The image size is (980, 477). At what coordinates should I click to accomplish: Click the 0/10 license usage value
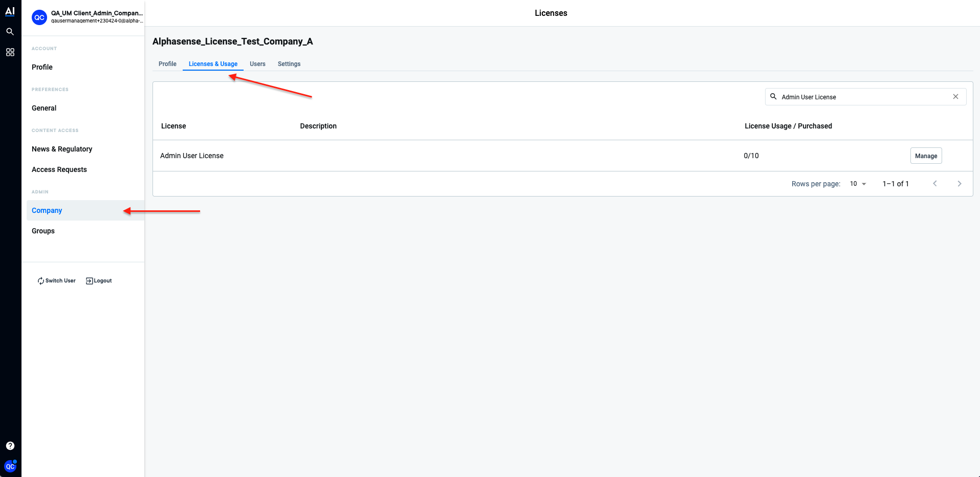point(751,156)
